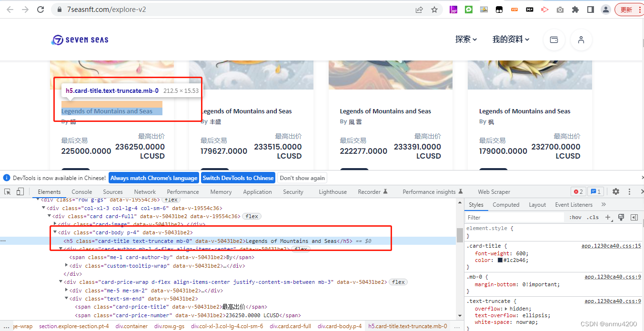Open the Chrome profile avatar
644x331 pixels.
click(606, 10)
